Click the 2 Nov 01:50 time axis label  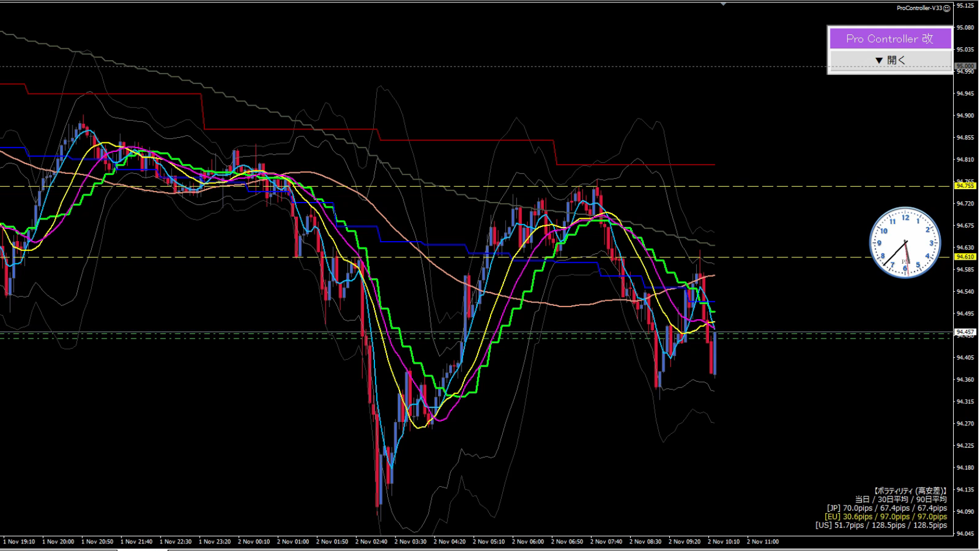point(332,542)
